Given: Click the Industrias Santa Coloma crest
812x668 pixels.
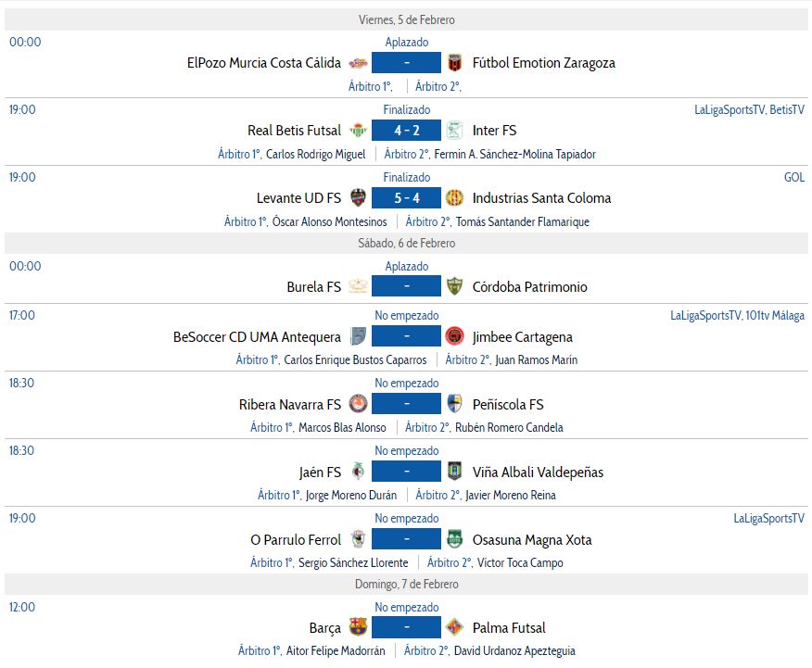Looking at the screenshot, I should click(x=454, y=198).
